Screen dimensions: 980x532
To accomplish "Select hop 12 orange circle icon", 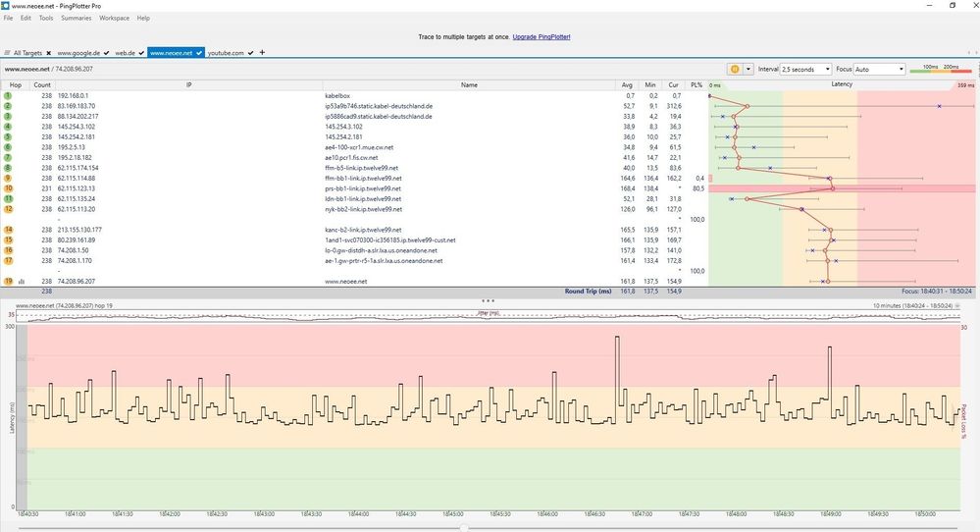I will tap(8, 209).
